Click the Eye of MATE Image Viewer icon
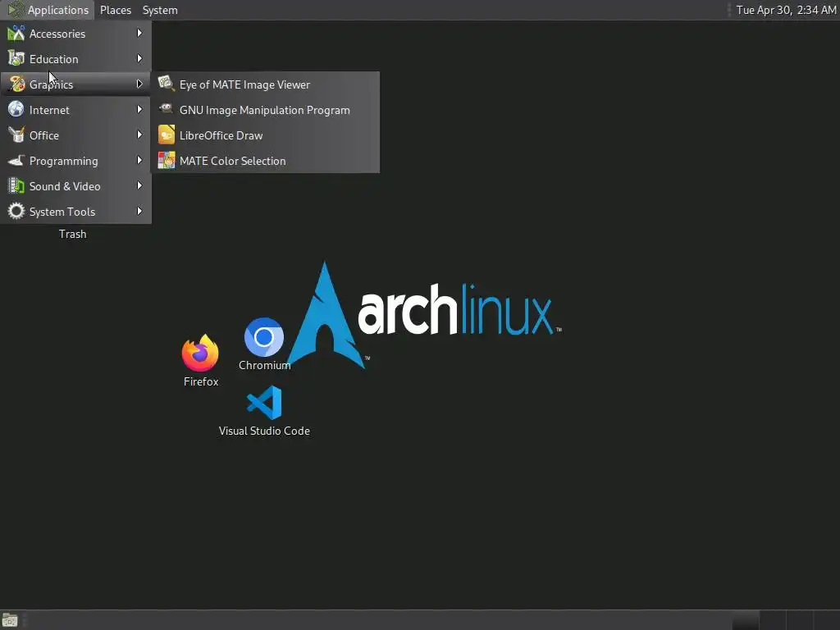The height and width of the screenshot is (630, 840). pos(166,84)
